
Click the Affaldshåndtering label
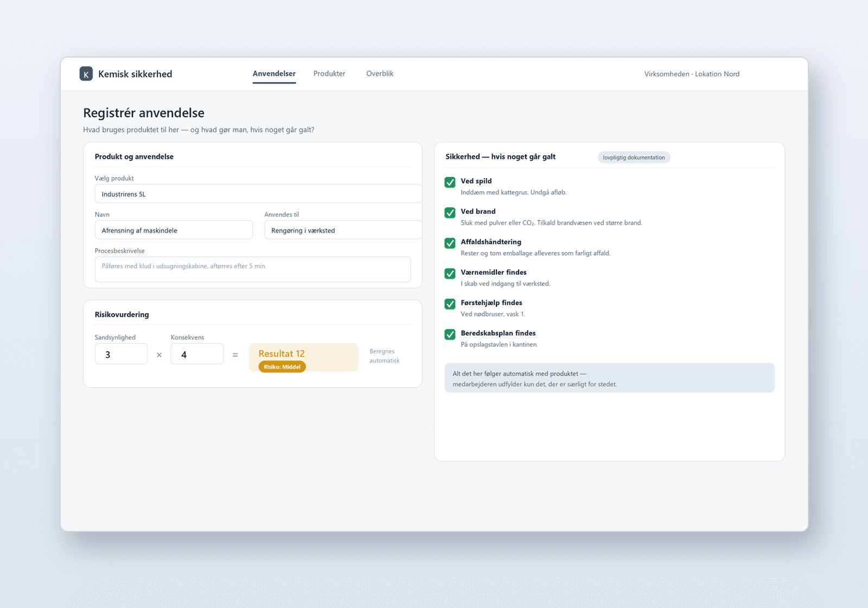coord(491,242)
